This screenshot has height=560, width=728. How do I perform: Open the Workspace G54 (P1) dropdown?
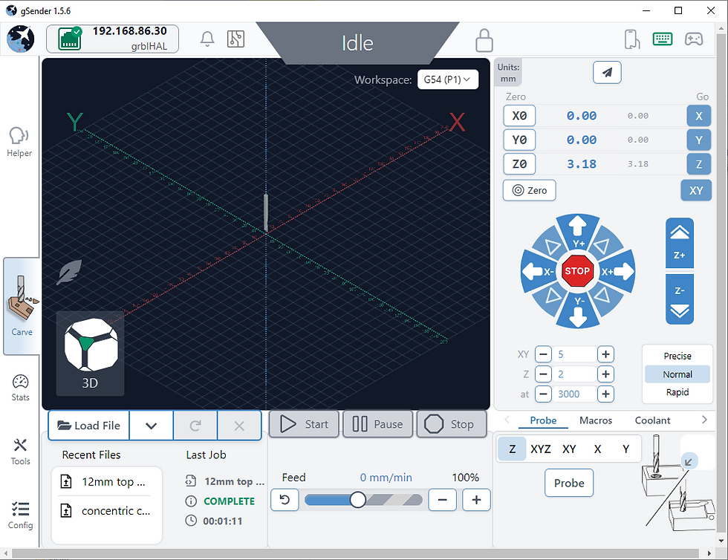tap(447, 79)
